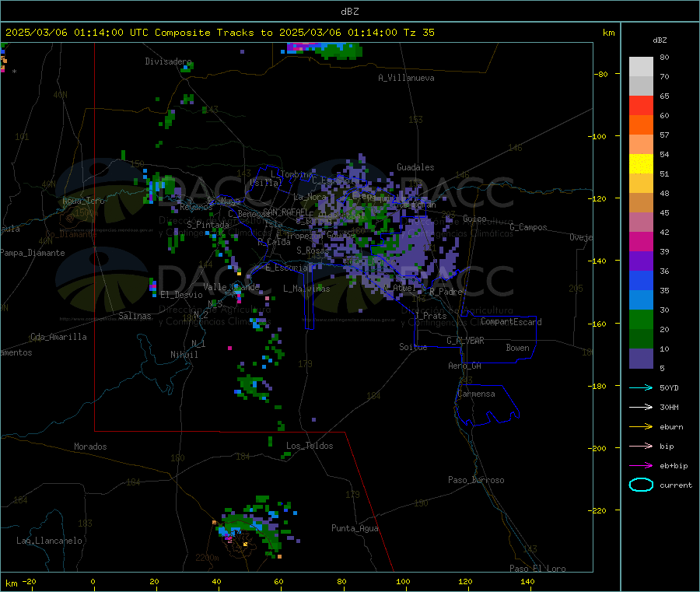Click the 'Guico' map label
This screenshot has height=592, width=700.
[474, 219]
